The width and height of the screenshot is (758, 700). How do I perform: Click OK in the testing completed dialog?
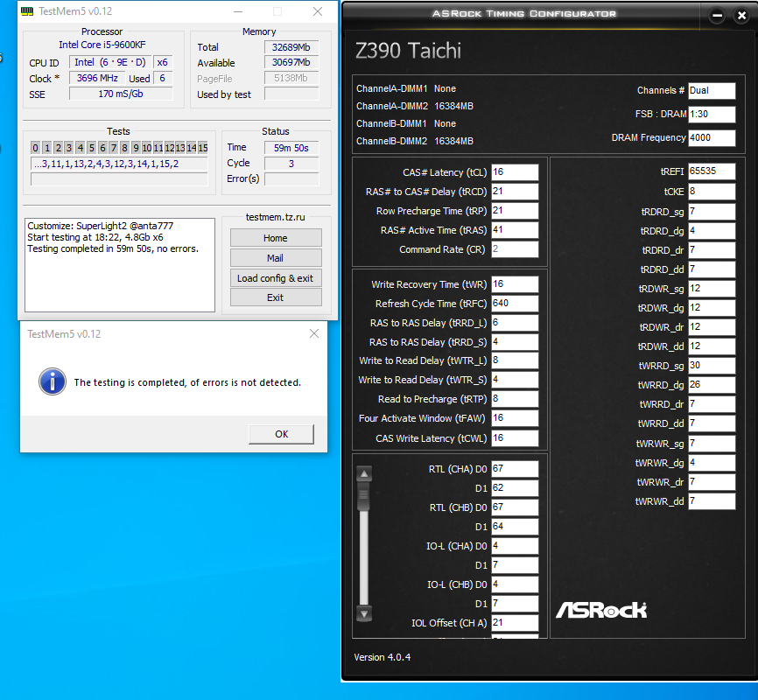point(281,434)
